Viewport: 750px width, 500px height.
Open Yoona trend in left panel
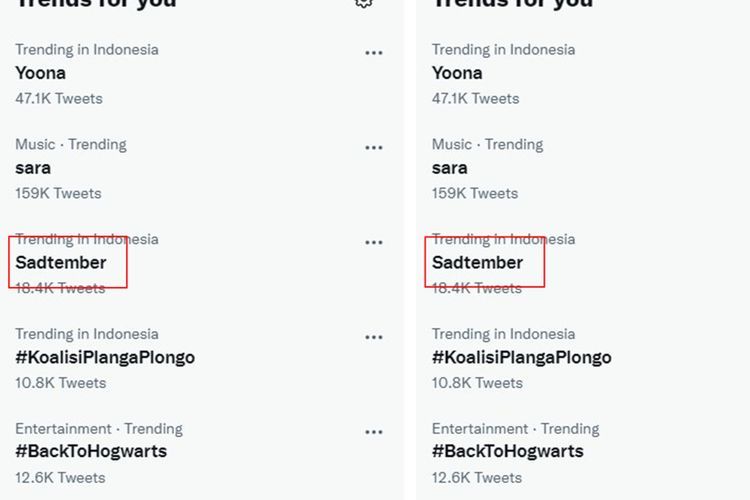41,73
